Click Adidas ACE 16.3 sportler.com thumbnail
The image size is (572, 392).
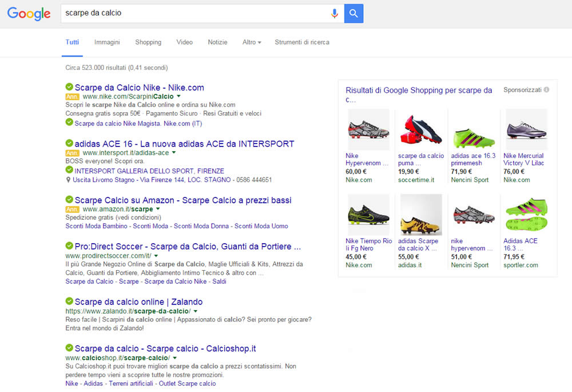pyautogui.click(x=526, y=215)
